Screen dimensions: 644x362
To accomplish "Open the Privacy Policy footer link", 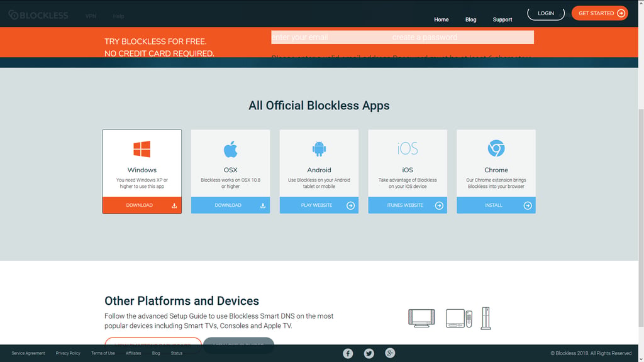I will (68, 353).
